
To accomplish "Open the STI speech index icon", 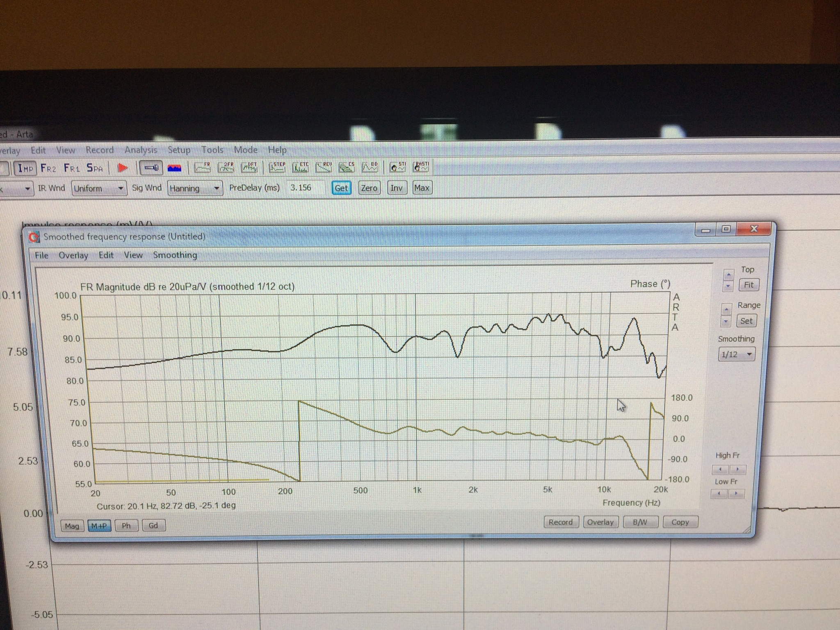I will pyautogui.click(x=397, y=167).
